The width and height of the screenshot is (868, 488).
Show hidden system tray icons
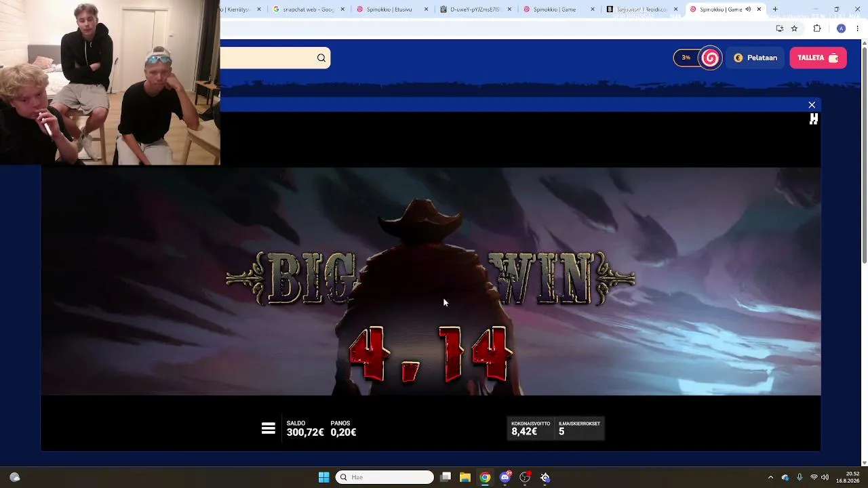click(770, 477)
